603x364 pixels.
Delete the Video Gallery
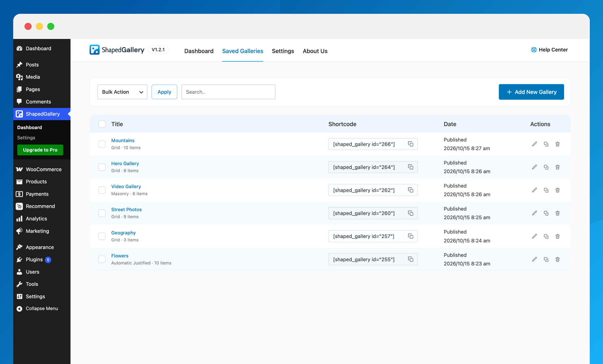(x=557, y=190)
